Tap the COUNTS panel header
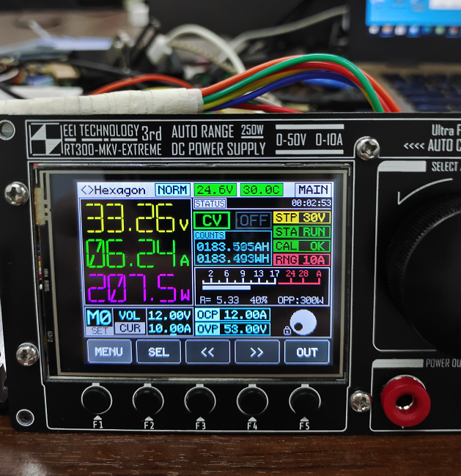 (210, 235)
